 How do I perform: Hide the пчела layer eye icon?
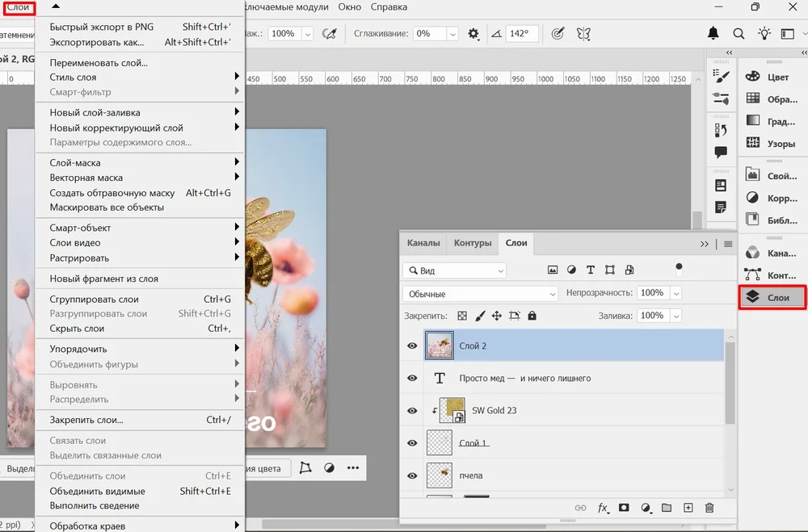[x=412, y=475]
